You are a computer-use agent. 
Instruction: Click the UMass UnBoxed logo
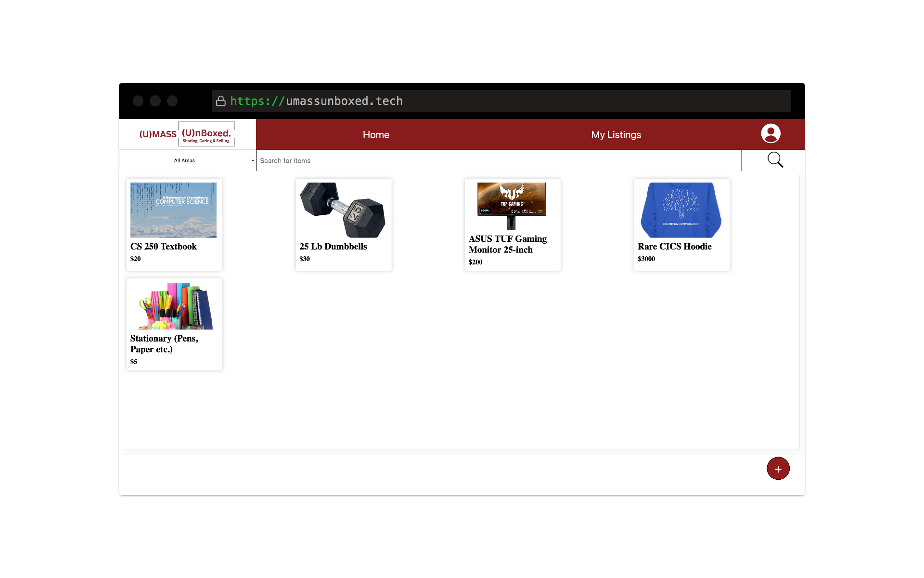(187, 134)
